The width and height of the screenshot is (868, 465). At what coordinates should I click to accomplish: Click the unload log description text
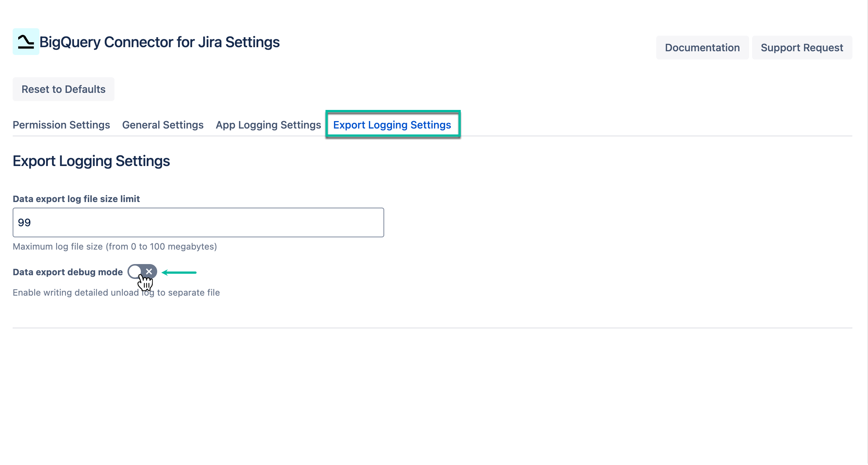(116, 292)
